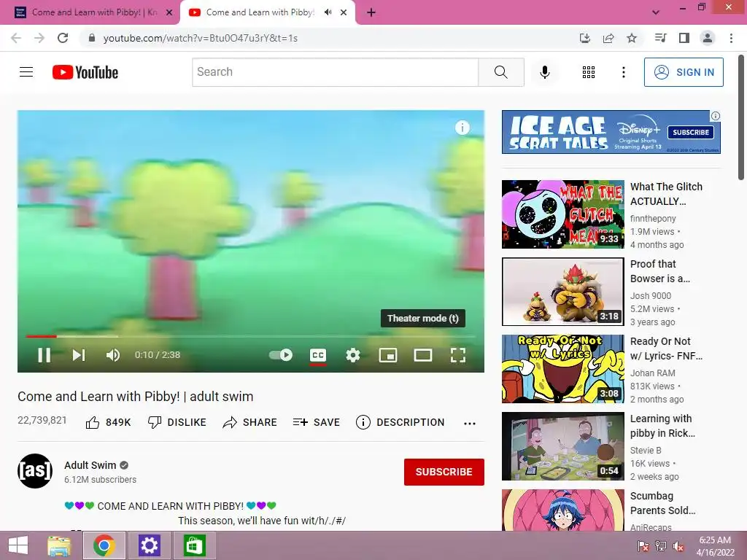Open the Chrome three-dot menu
Viewport: 747px width, 560px height.
[x=731, y=38]
